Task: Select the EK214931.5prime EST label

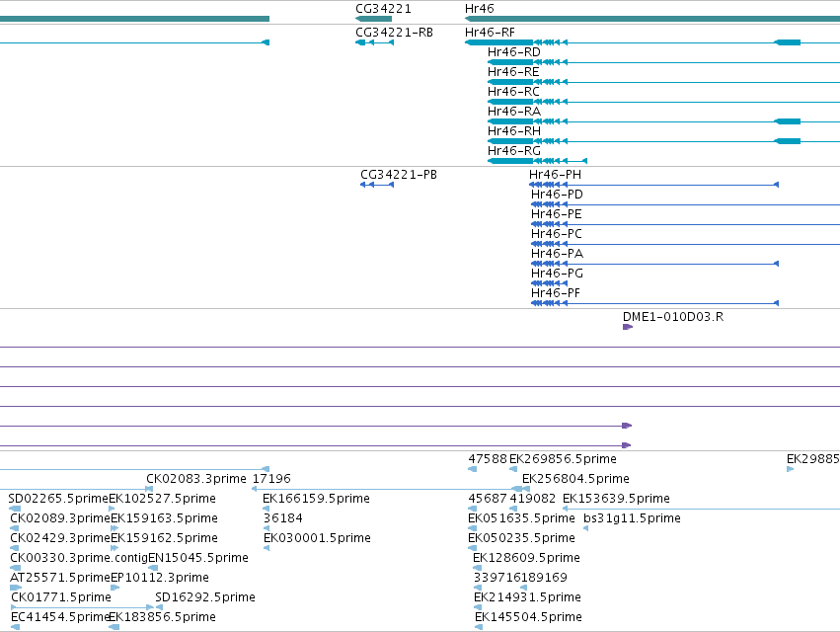Action: click(x=527, y=597)
